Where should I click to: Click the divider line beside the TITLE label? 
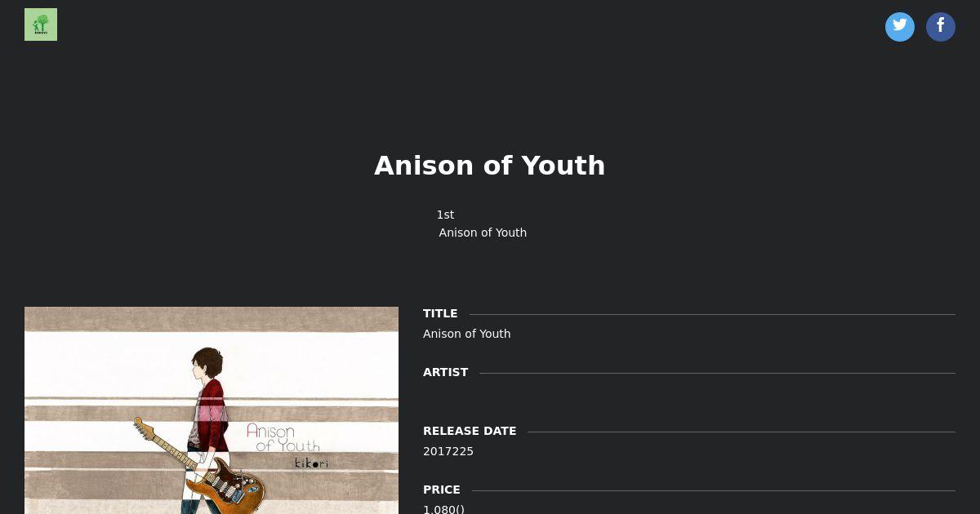pos(712,314)
